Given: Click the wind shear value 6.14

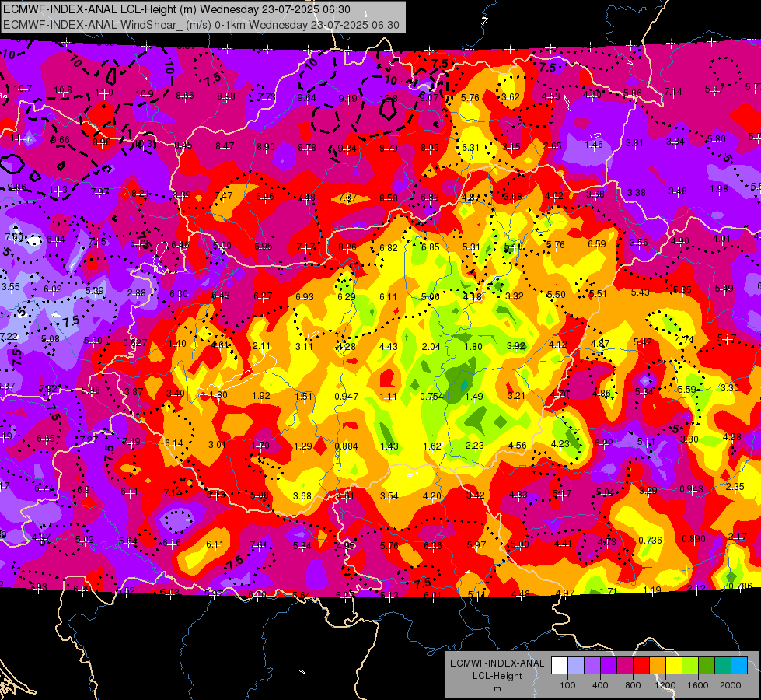Looking at the screenshot, I should [174, 443].
